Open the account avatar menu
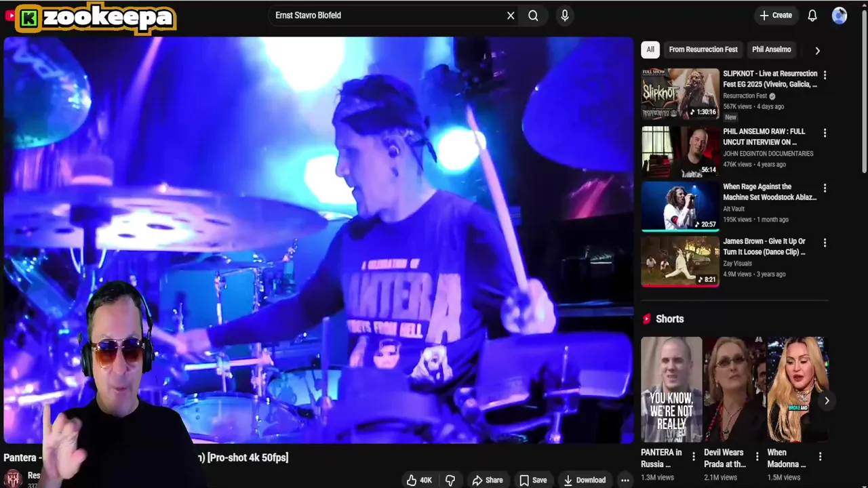Screen dimensions: 868x488 click(840, 16)
